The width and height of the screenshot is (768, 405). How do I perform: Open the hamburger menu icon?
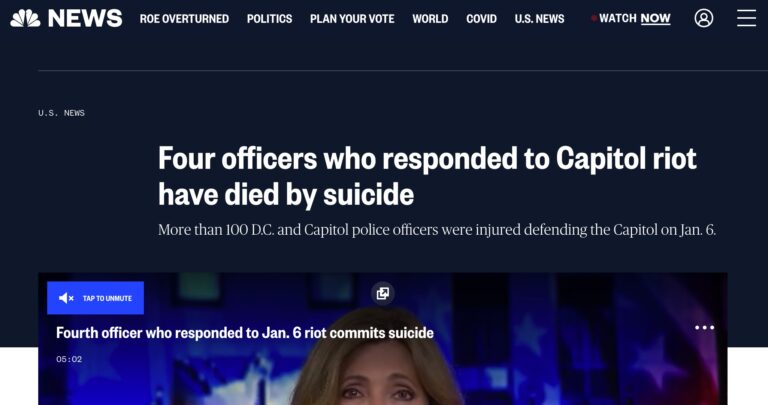(x=746, y=18)
